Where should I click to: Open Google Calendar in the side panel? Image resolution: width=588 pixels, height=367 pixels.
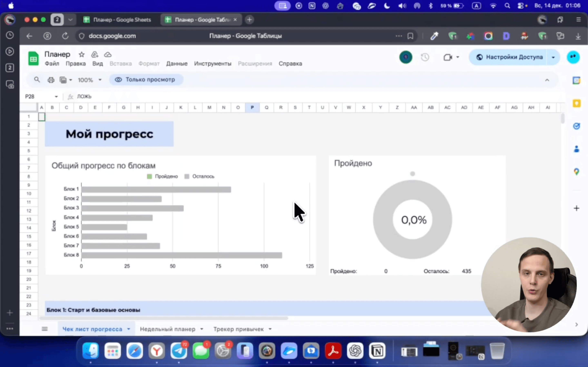click(577, 80)
